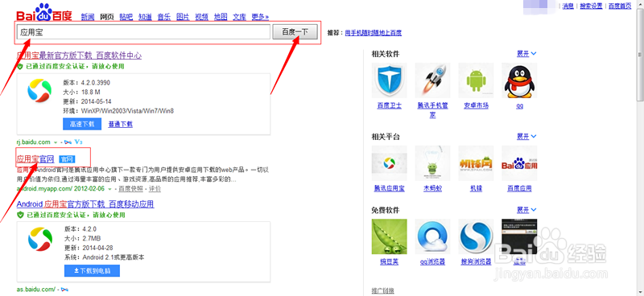Expand the 相关平台 section with 展开
The width and height of the screenshot is (644, 296).
click(x=526, y=136)
